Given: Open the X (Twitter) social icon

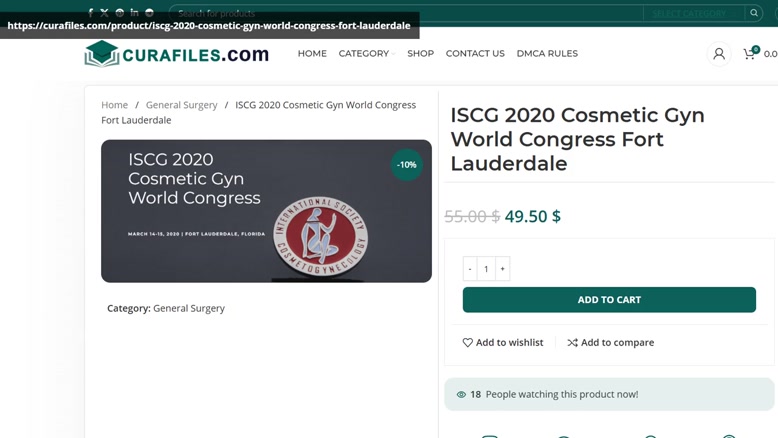Looking at the screenshot, I should (104, 13).
